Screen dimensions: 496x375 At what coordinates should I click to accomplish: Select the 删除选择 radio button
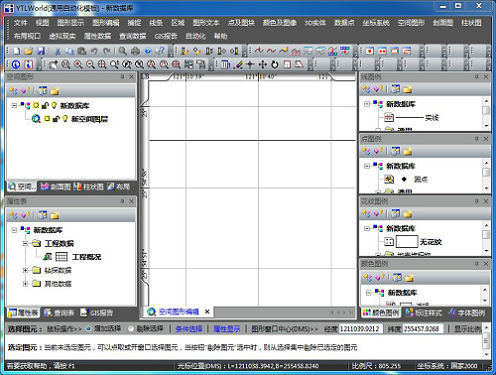pyautogui.click(x=131, y=328)
